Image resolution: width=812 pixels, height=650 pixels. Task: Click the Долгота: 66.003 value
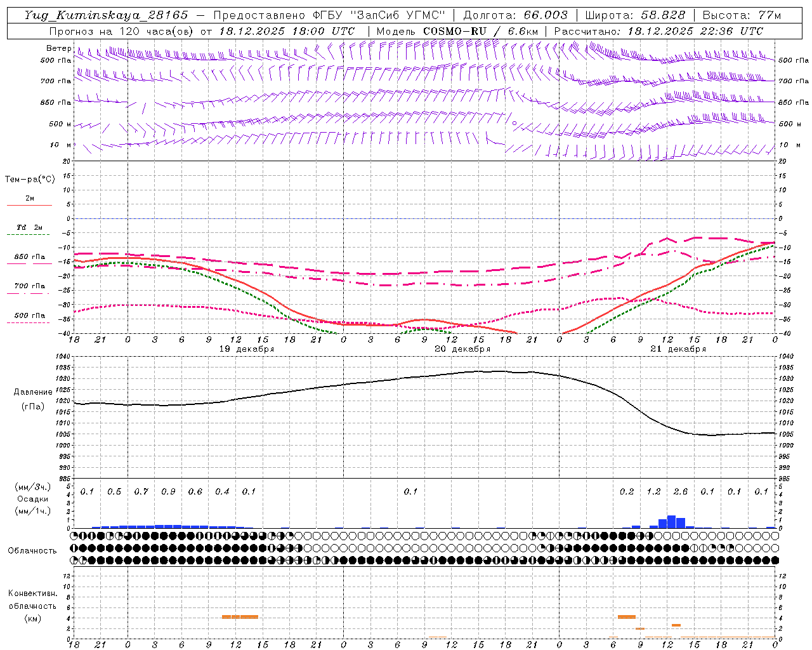pos(515,15)
